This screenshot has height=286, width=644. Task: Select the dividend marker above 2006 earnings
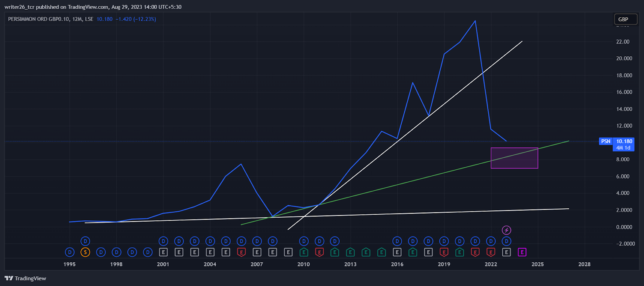point(241,241)
